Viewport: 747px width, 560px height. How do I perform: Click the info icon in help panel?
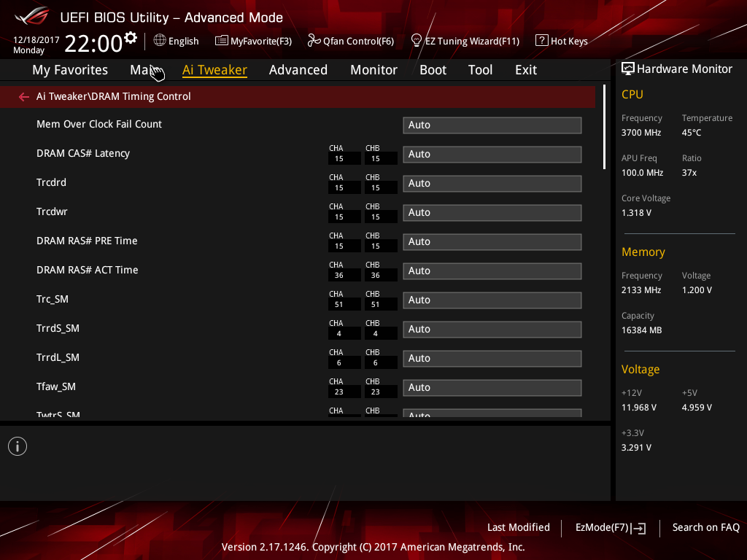(x=18, y=446)
